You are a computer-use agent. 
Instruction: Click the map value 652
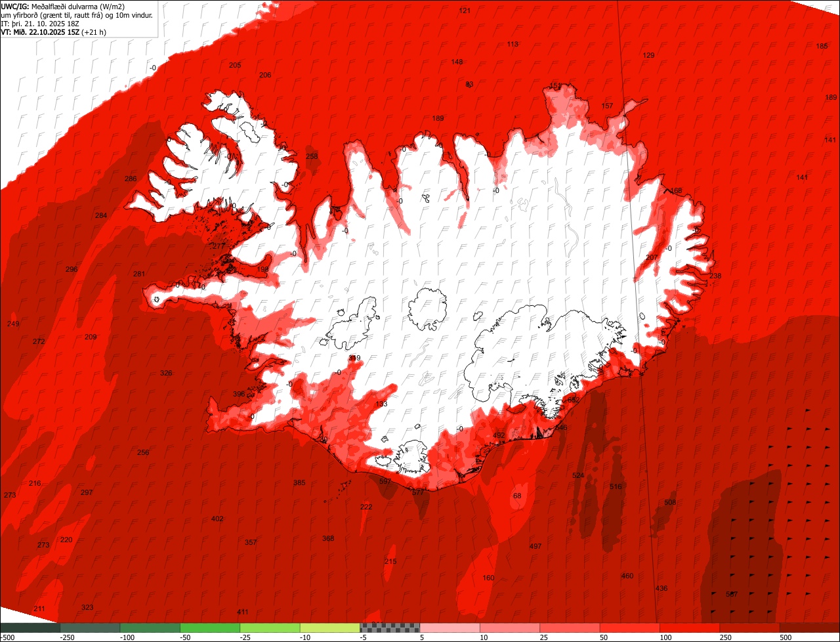pos(574,400)
